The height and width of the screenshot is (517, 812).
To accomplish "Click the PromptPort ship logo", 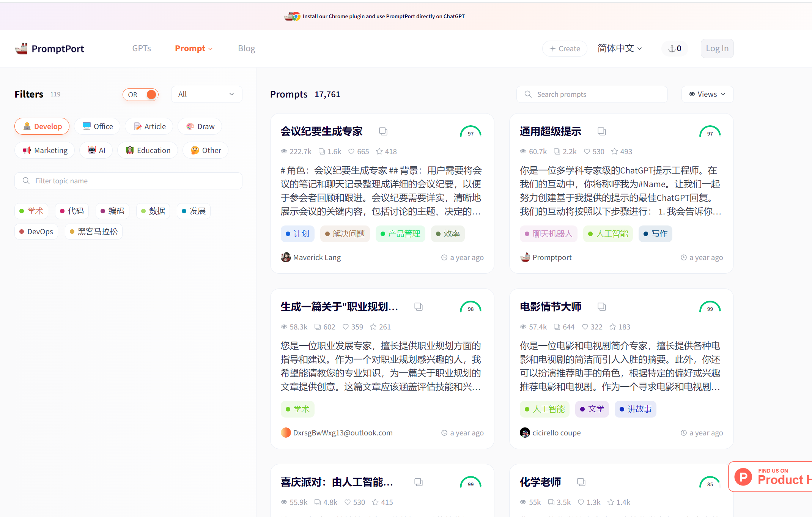I will pyautogui.click(x=21, y=49).
